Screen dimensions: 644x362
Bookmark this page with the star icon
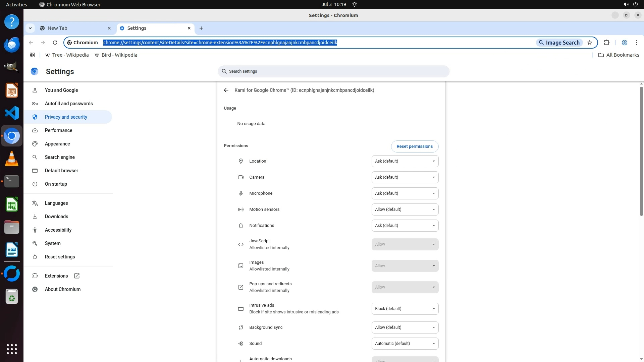(x=590, y=43)
